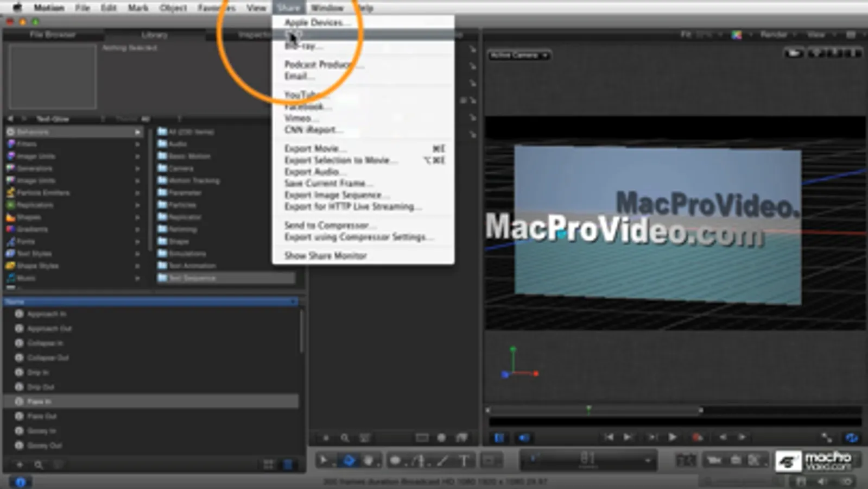
Task: Click the plus button under the Library list
Action: [x=20, y=465]
